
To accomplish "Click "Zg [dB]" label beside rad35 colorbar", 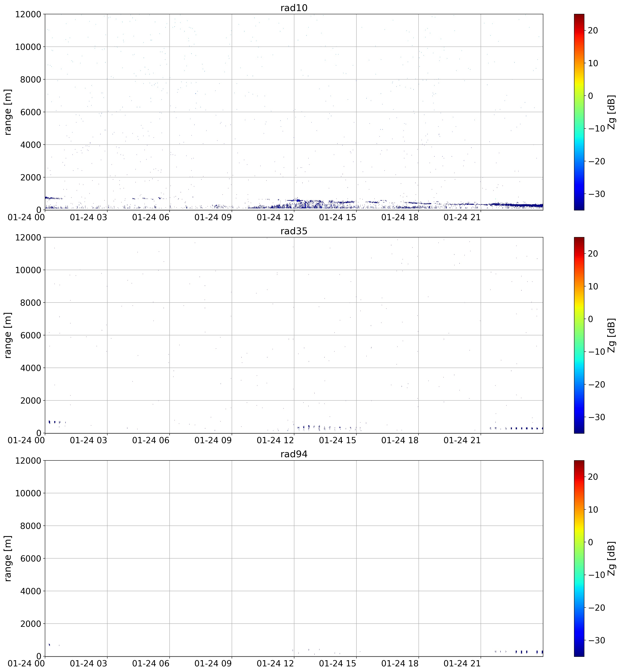I will (612, 335).
